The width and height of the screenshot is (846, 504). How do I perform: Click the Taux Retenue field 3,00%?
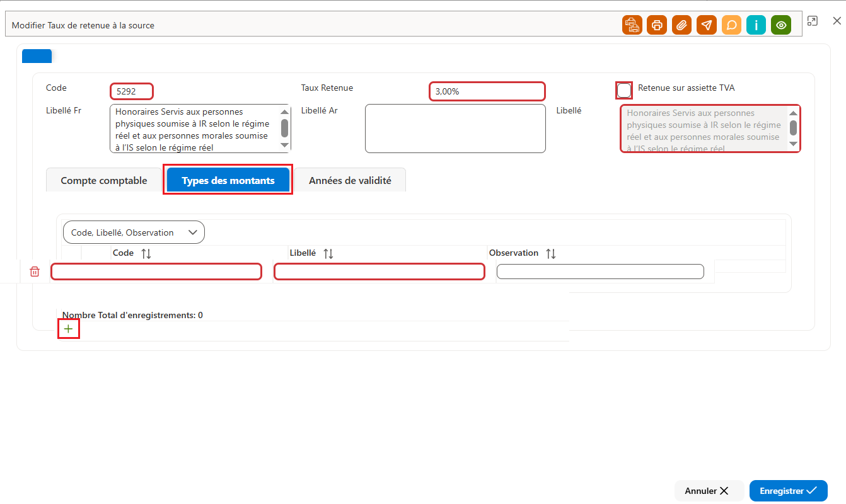tap(487, 91)
